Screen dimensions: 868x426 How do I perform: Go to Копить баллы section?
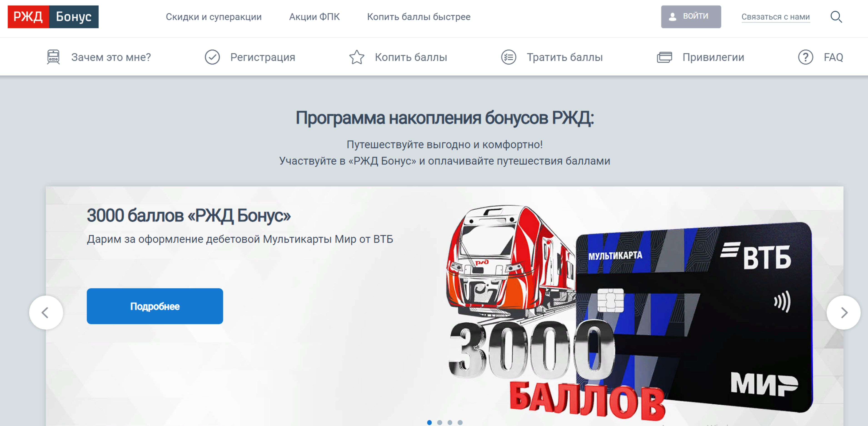[x=411, y=57]
